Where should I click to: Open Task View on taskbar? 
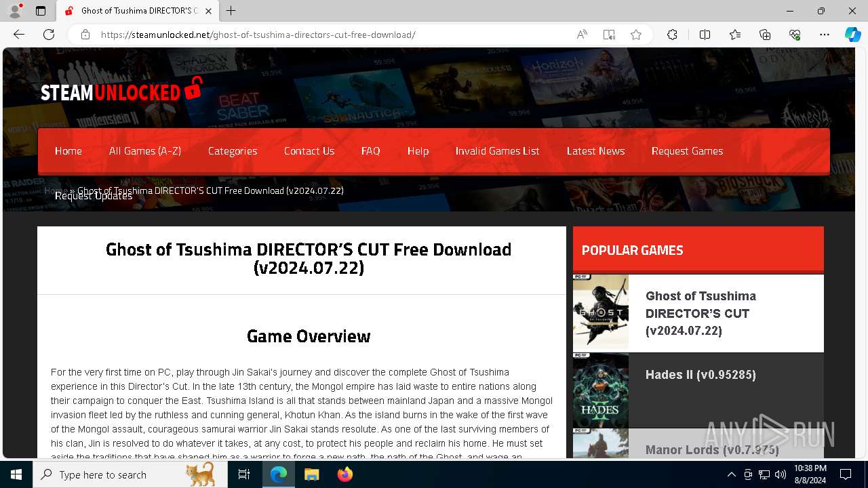coord(244,474)
